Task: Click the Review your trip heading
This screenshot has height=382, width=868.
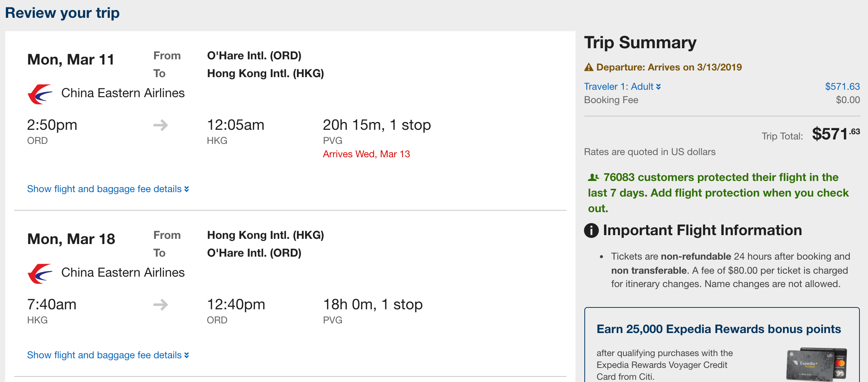Action: coord(62,13)
